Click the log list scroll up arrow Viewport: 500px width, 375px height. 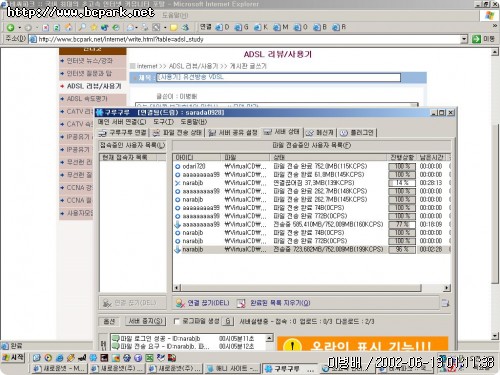[270, 338]
